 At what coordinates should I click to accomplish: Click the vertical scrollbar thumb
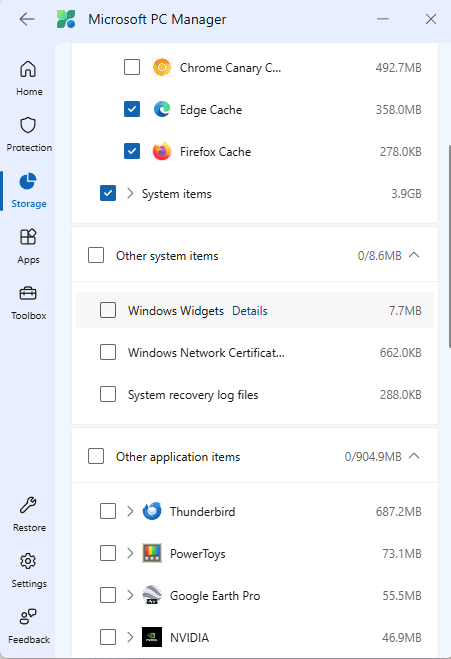449,246
